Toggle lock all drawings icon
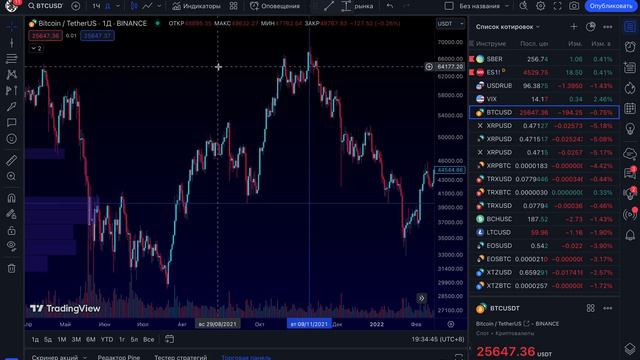The width and height of the screenshot is (640, 360). click(x=11, y=231)
